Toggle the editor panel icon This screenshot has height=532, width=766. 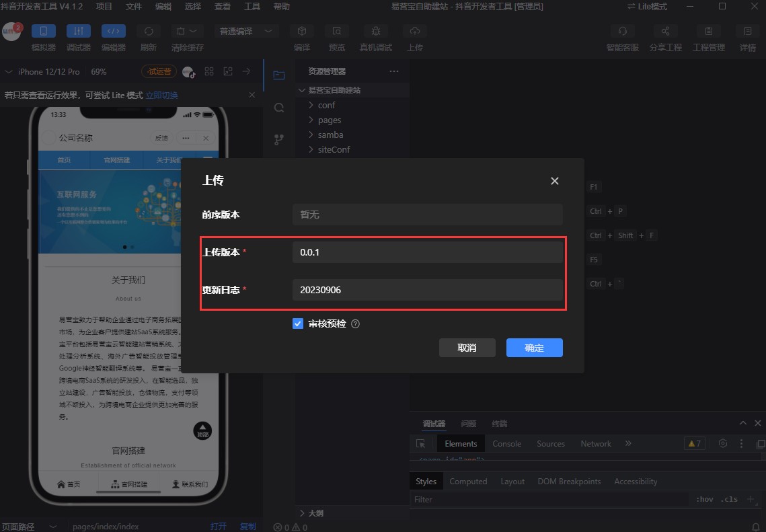[114, 31]
